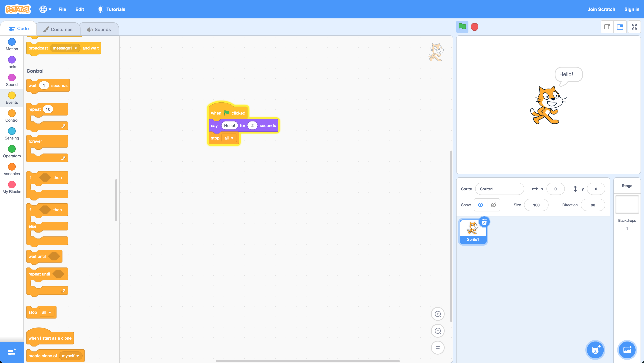The image size is (644, 363).
Task: Click the Join Scratch link
Action: [601, 9]
